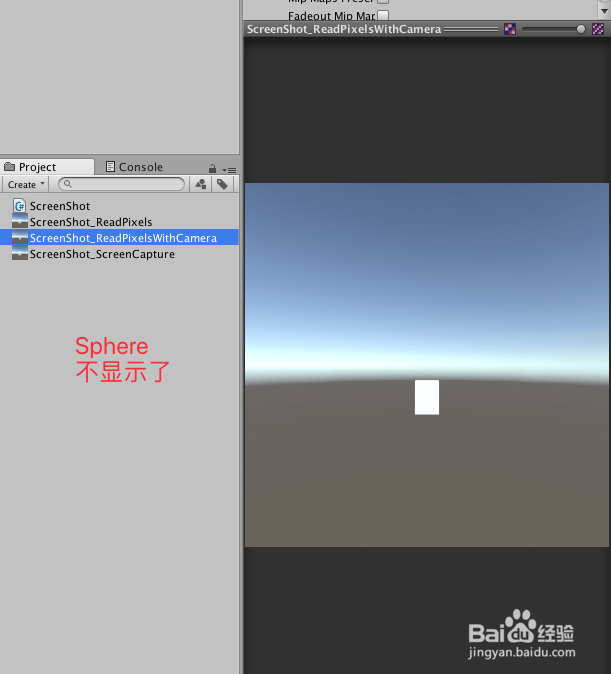
Task: Open the Console tab
Action: [134, 167]
